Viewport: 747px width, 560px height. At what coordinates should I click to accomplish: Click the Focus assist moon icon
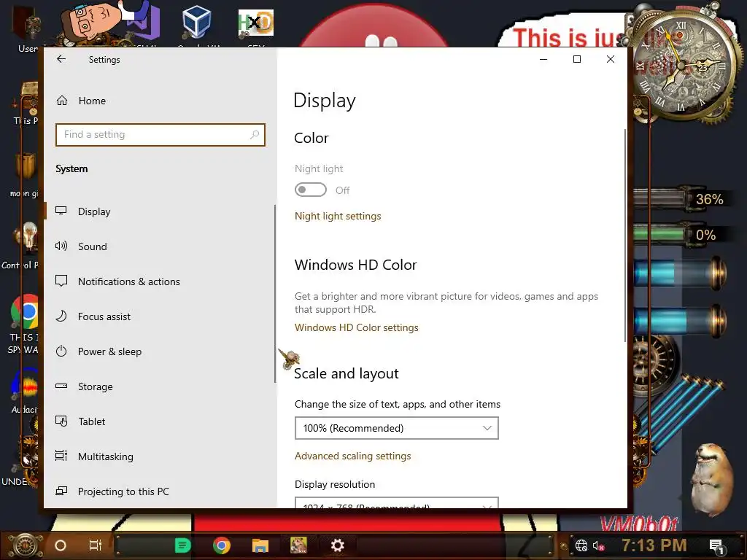61,316
